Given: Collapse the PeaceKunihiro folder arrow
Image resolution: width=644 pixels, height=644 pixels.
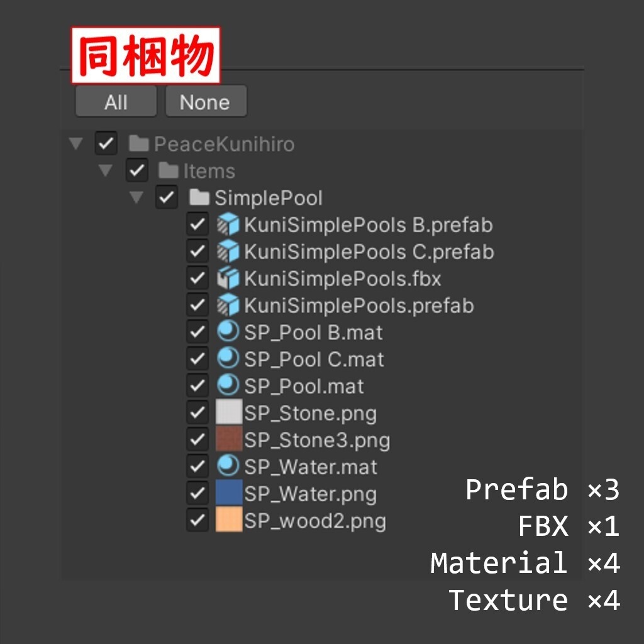Looking at the screenshot, I should pos(76,143).
